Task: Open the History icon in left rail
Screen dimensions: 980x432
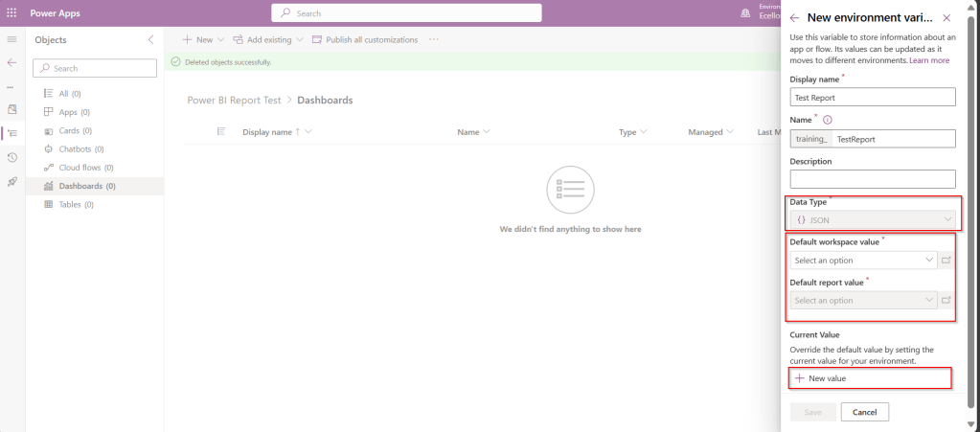Action: [11, 157]
